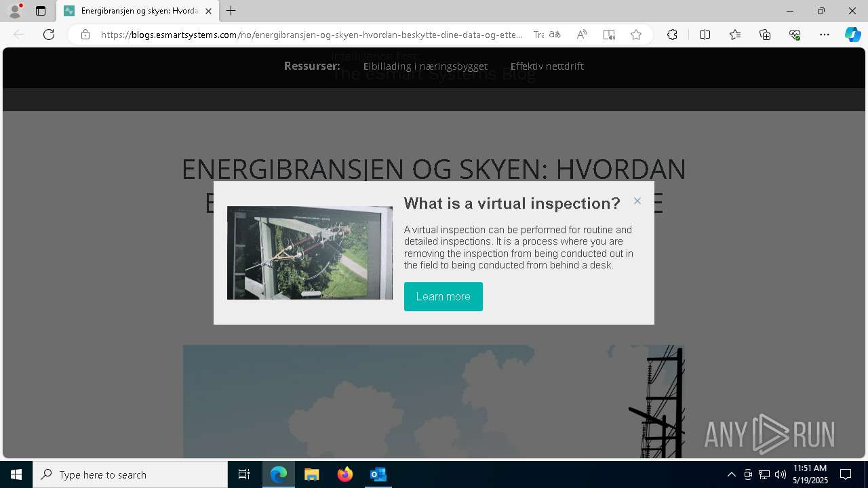This screenshot has height=488, width=868.
Task: Open Browser essentials
Action: pos(795,35)
